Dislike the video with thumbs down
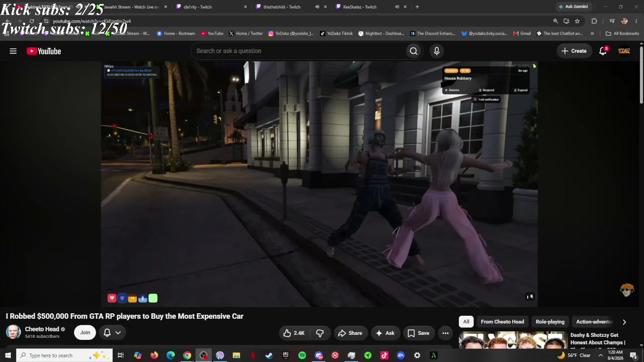 click(x=320, y=333)
